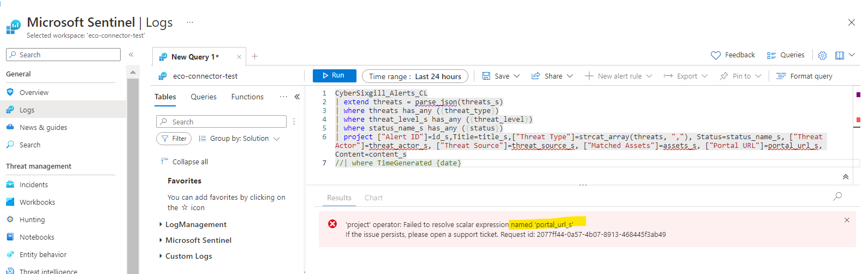The image size is (868, 274).
Task: Close the Microsoft Sentinel Logs blade
Action: [851, 22]
